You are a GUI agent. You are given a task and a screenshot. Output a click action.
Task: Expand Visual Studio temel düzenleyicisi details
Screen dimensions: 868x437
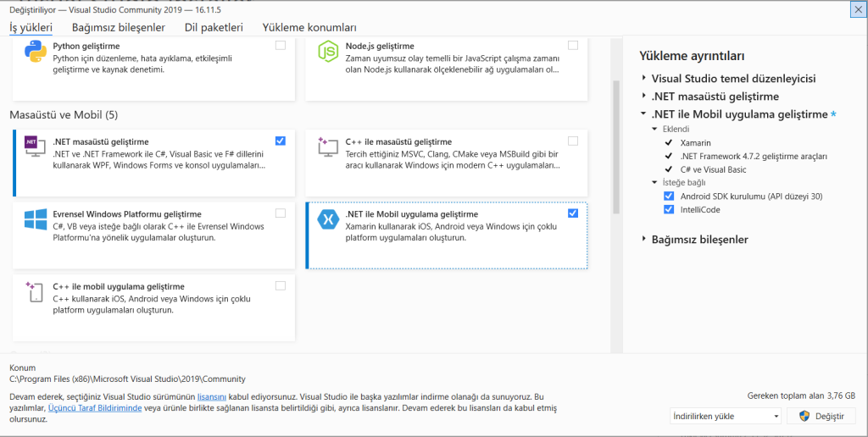click(644, 79)
